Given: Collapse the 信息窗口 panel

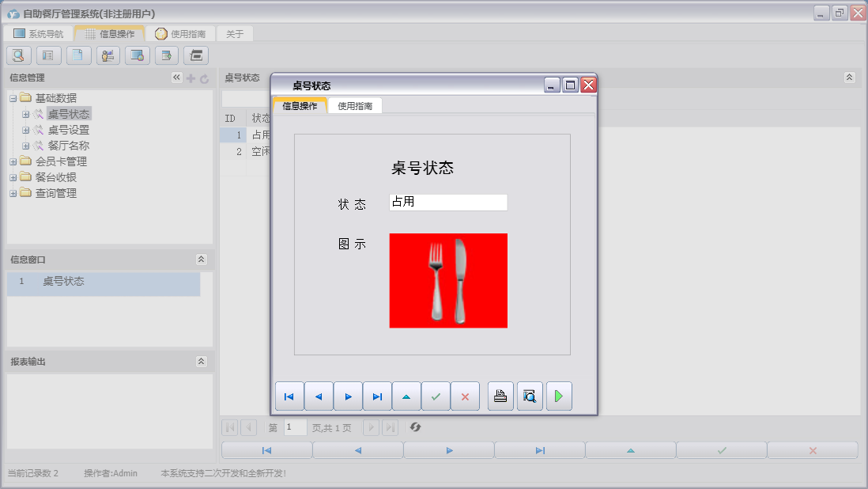Looking at the screenshot, I should (x=202, y=259).
